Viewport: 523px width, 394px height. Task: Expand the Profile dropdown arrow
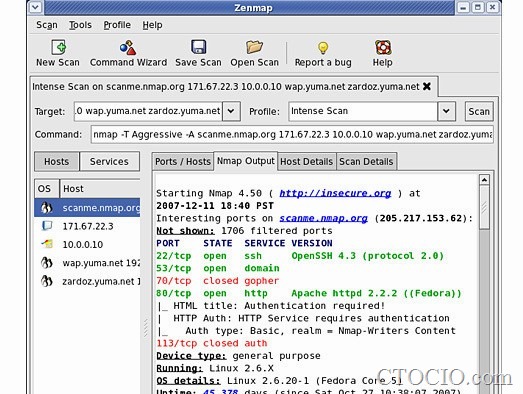tap(446, 111)
